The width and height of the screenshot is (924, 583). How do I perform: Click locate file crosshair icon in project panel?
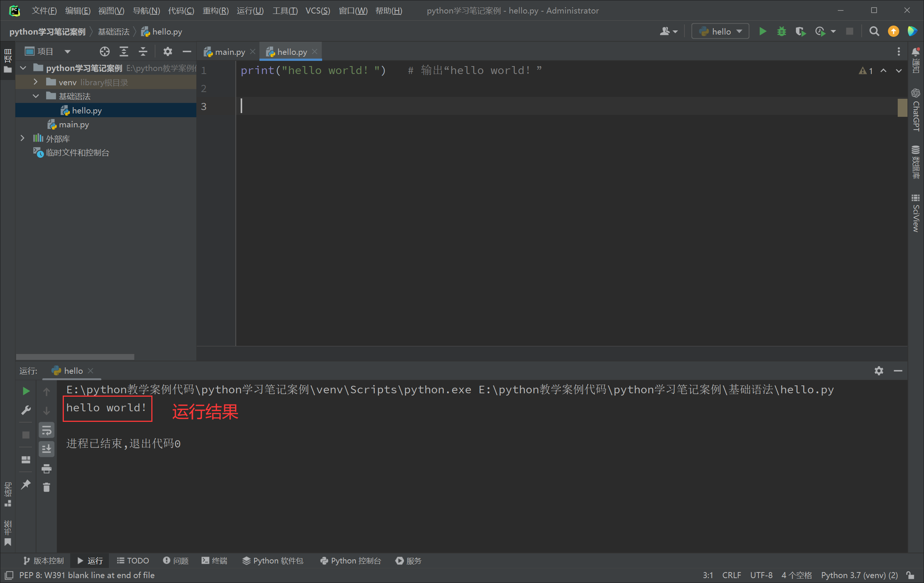[104, 51]
